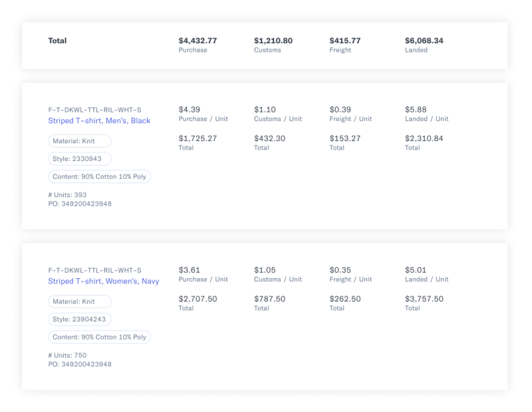Click the $6,068.34 total landed amount

coord(424,41)
